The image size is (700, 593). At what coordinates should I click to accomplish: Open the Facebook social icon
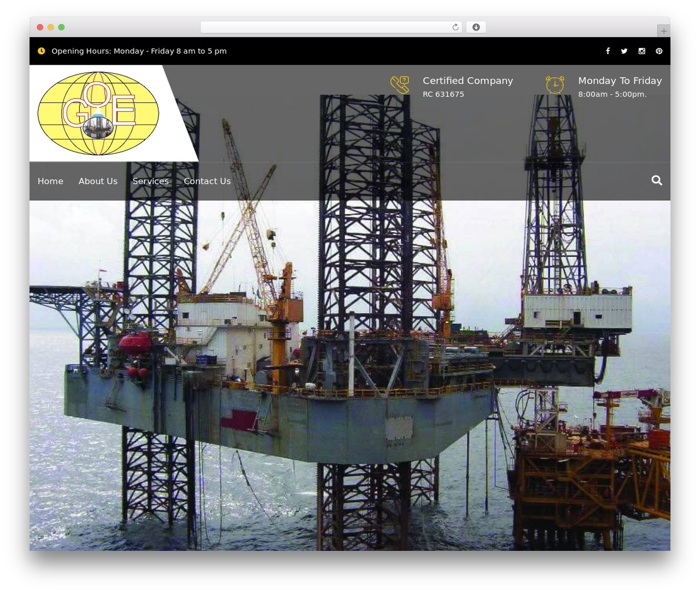(608, 51)
